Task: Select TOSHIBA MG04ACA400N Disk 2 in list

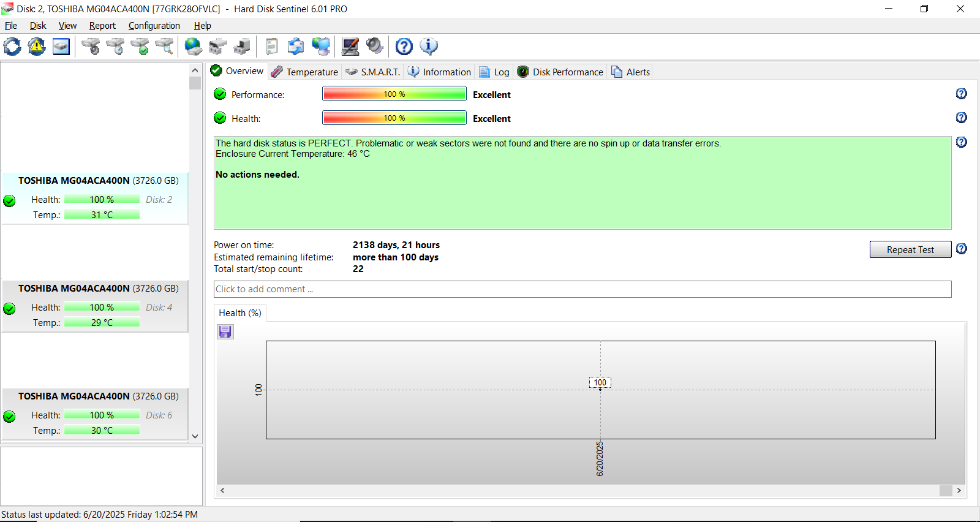Action: point(95,199)
